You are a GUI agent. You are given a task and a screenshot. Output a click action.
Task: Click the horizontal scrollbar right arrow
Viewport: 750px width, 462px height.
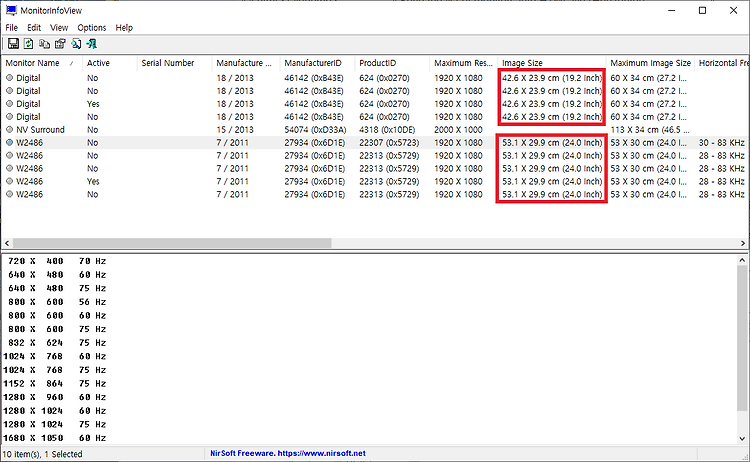743,243
